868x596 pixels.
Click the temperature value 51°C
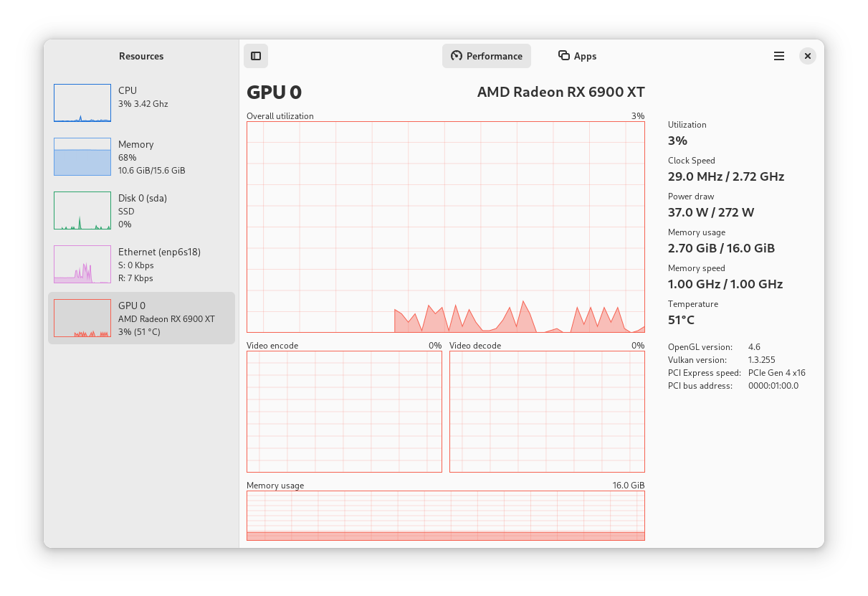(x=681, y=320)
